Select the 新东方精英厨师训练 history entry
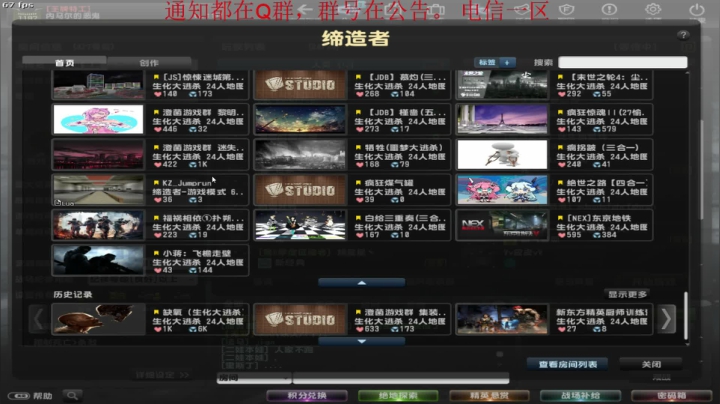This screenshot has height=404, width=720. pyautogui.click(x=602, y=312)
